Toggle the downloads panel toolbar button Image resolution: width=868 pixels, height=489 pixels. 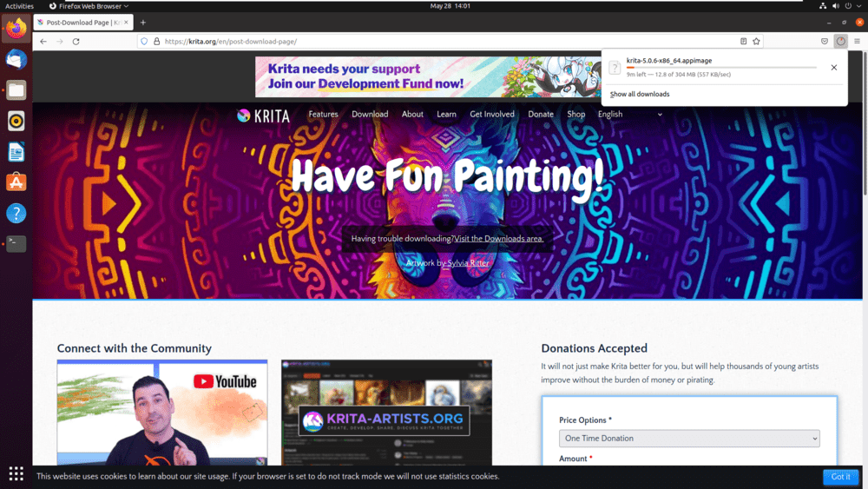tap(841, 42)
